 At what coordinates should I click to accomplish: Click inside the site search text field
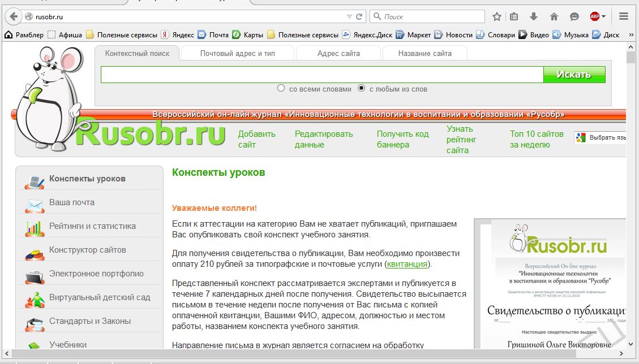click(321, 75)
